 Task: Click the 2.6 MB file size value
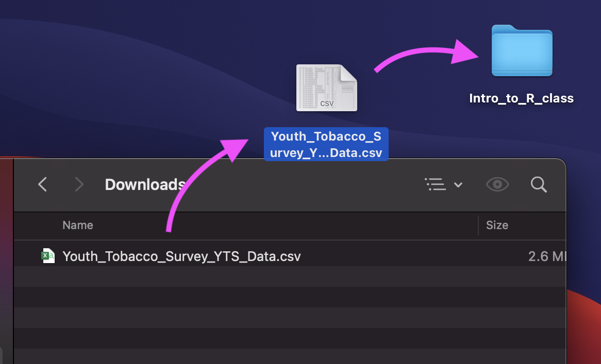click(546, 256)
